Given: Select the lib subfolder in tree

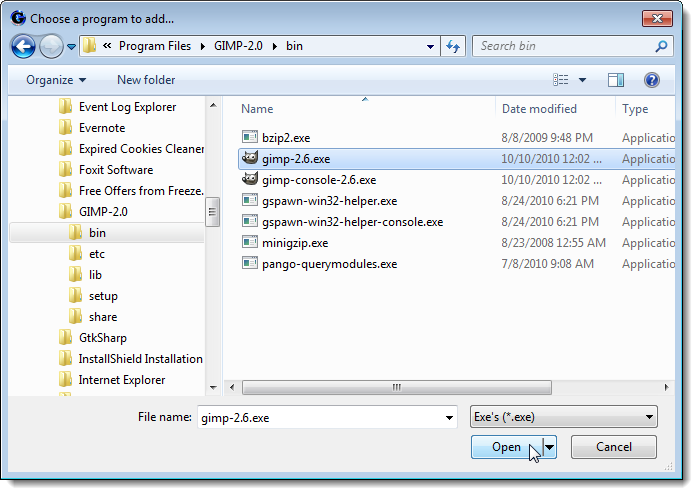Looking at the screenshot, I should click(95, 275).
